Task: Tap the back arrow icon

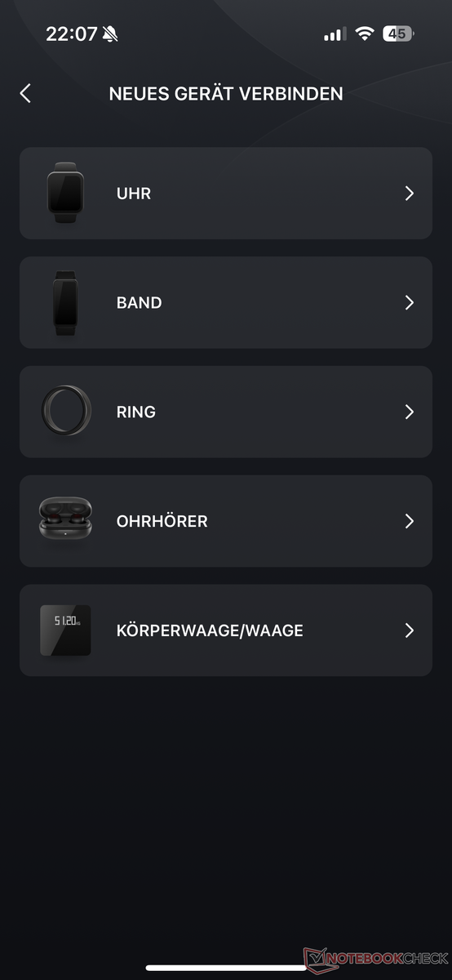Action: 25,93
